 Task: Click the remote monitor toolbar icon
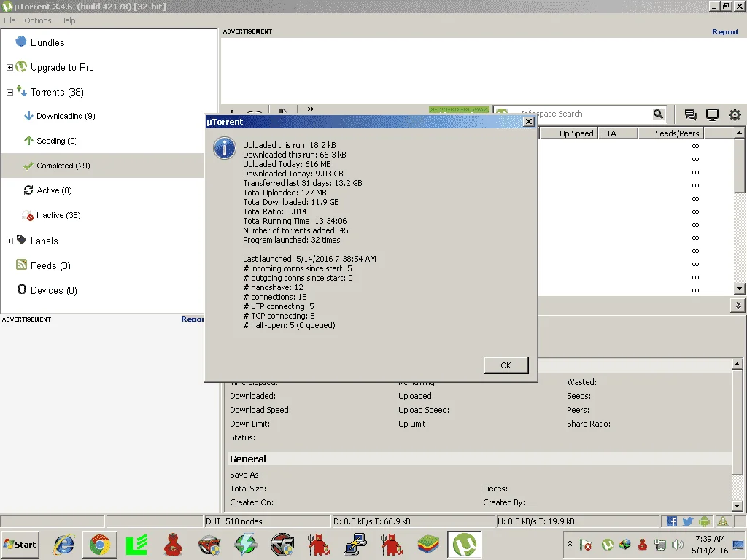click(712, 114)
